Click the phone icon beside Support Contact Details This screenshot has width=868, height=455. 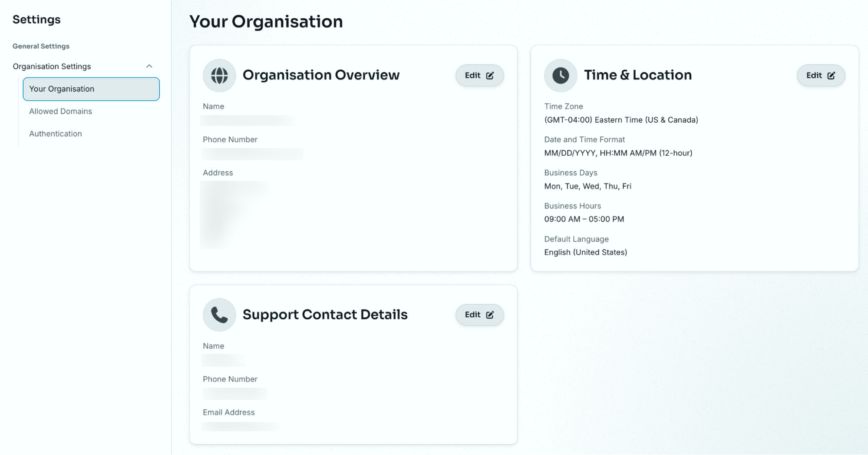219,315
